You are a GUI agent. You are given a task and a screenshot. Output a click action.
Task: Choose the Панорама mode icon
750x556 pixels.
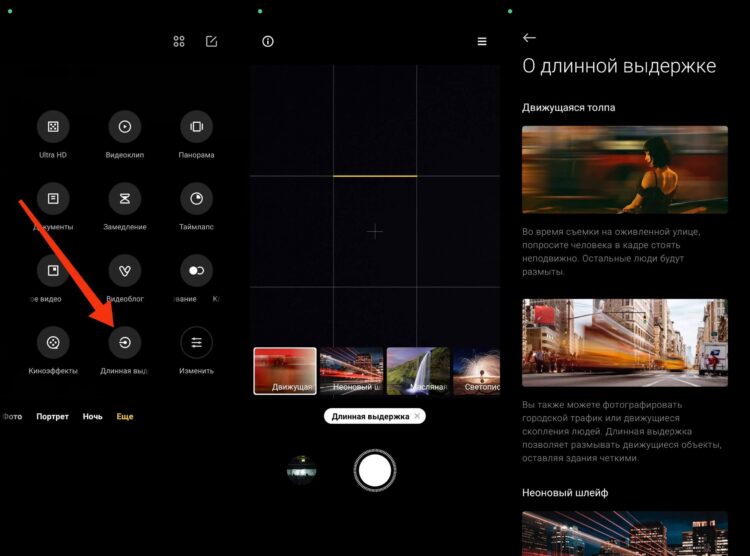pos(196,127)
